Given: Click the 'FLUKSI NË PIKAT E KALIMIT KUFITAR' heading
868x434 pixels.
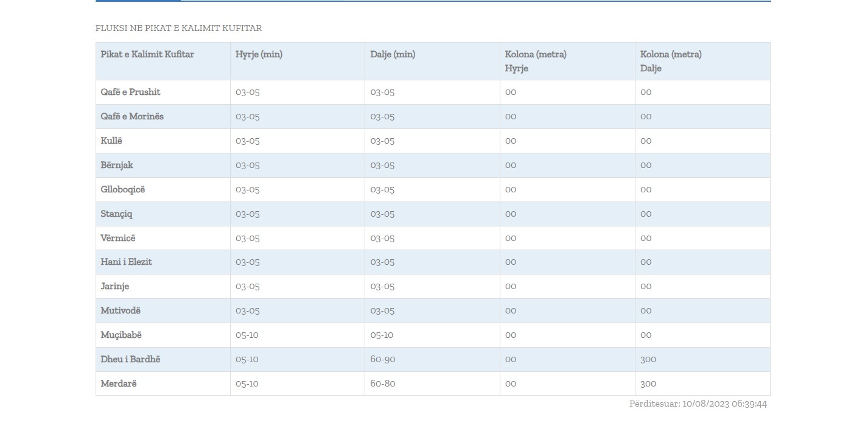Looking at the screenshot, I should point(178,29).
